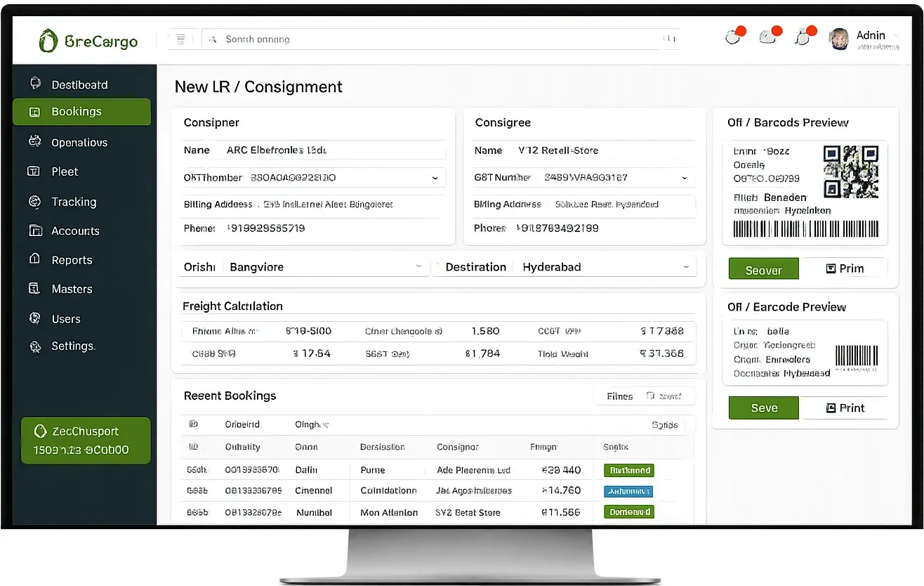Click the green support box in the sidebar
This screenshot has height=586, width=924.
tap(86, 441)
